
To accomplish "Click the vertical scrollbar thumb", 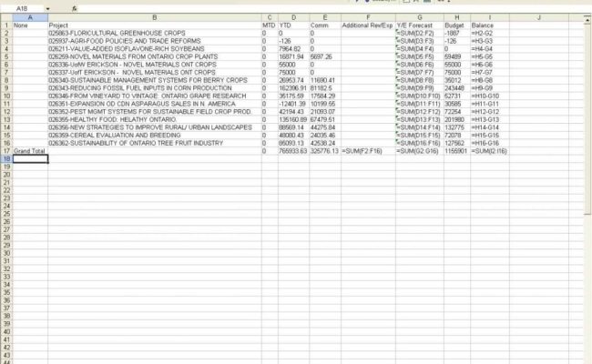I will pos(587,119).
